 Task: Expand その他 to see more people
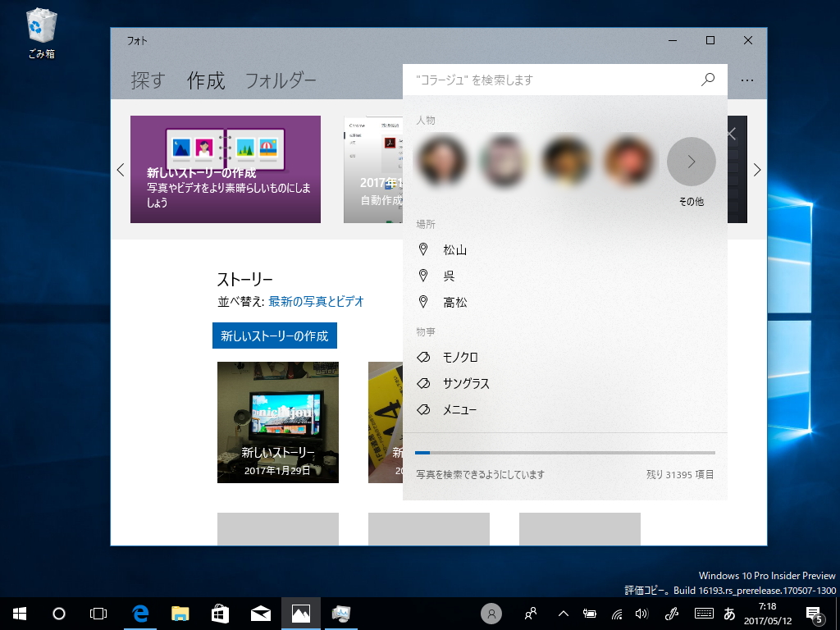[691, 162]
